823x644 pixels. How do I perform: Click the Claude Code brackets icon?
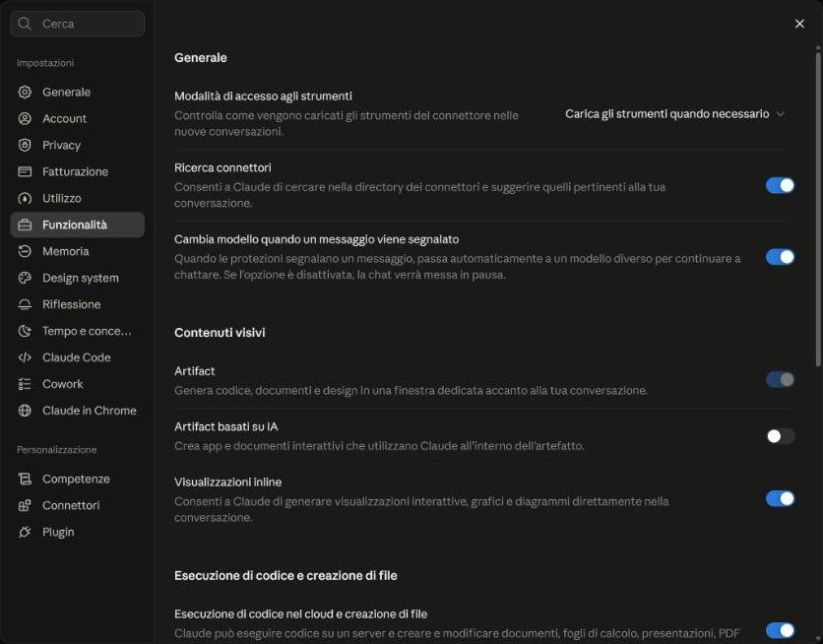pos(25,357)
